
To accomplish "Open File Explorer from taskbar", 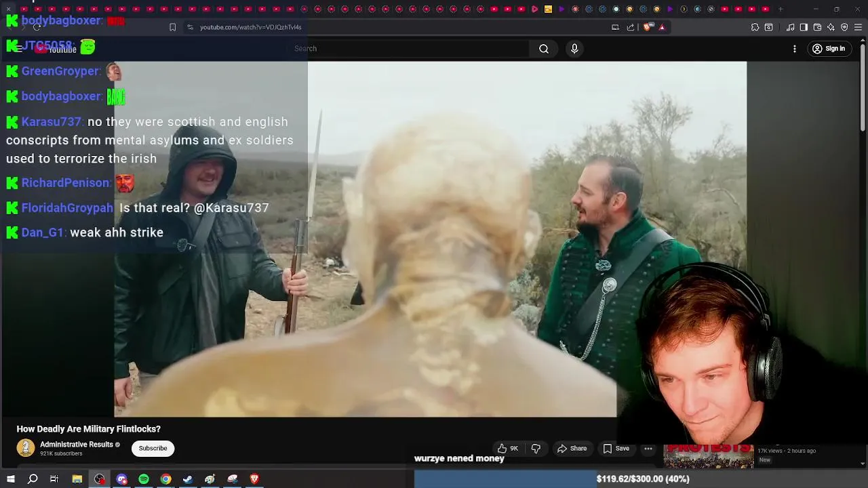I will pyautogui.click(x=77, y=479).
